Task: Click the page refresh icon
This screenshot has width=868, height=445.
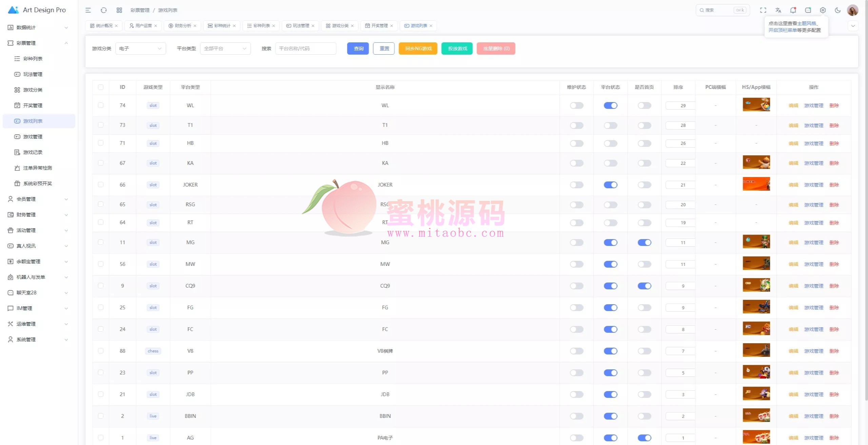Action: [104, 10]
